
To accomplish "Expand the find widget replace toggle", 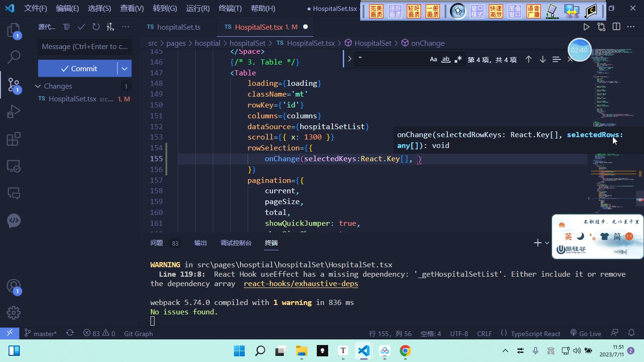I will pos(349,59).
